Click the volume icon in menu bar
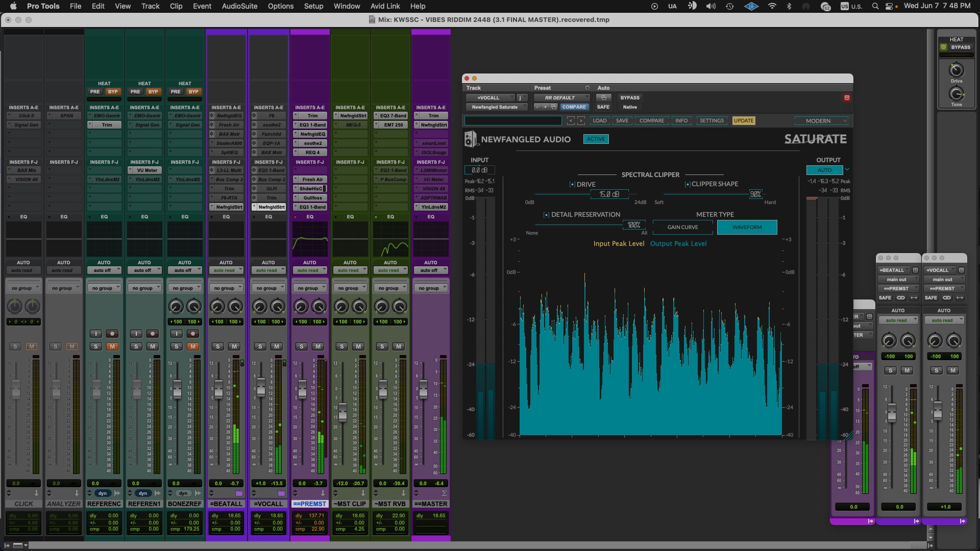This screenshot has height=551, width=980. [x=710, y=6]
